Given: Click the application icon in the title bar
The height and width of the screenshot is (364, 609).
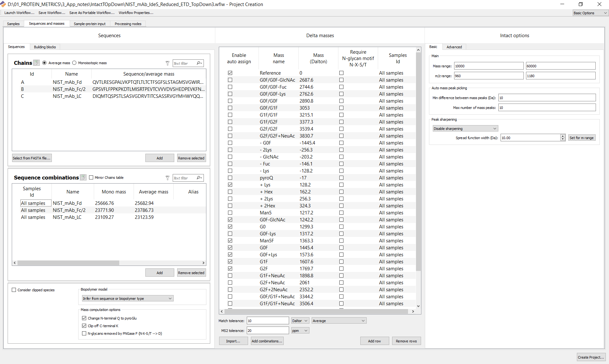Looking at the screenshot, I should tap(3, 4).
